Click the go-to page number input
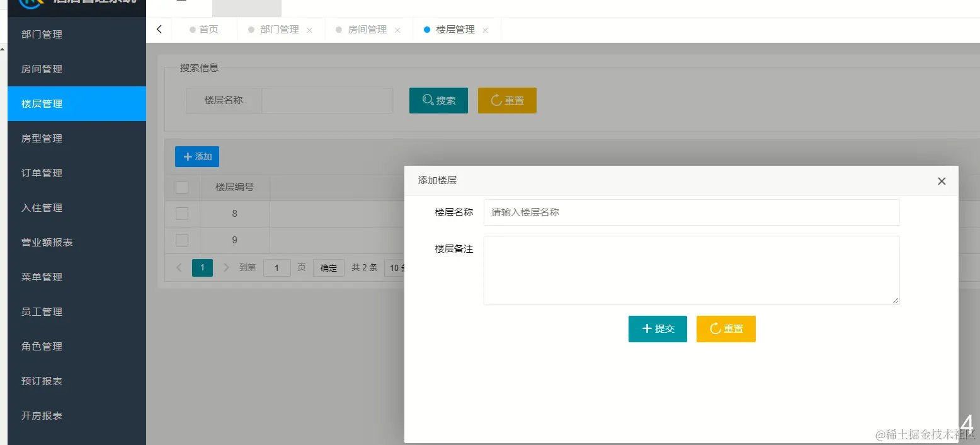 [277, 268]
